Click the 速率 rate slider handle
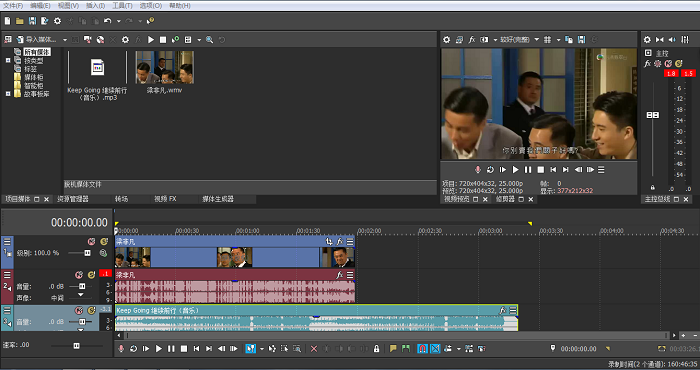Image resolution: width=700 pixels, height=370 pixels. click(76, 345)
